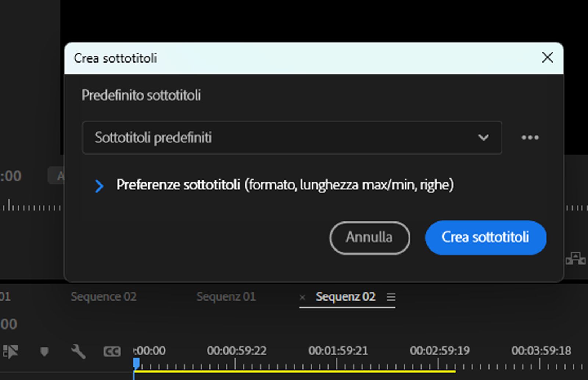The width and height of the screenshot is (588, 380).
Task: Click the chevron on the caption preset field
Action: 484,138
